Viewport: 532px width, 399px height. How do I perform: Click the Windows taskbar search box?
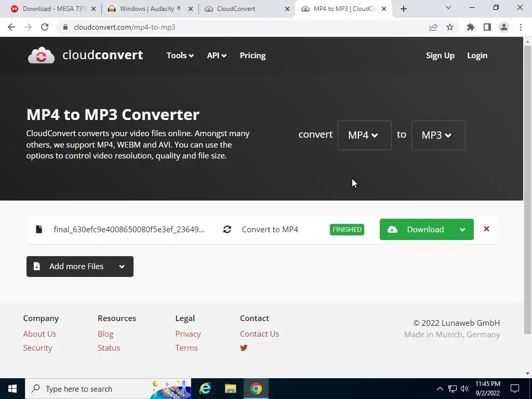click(109, 389)
